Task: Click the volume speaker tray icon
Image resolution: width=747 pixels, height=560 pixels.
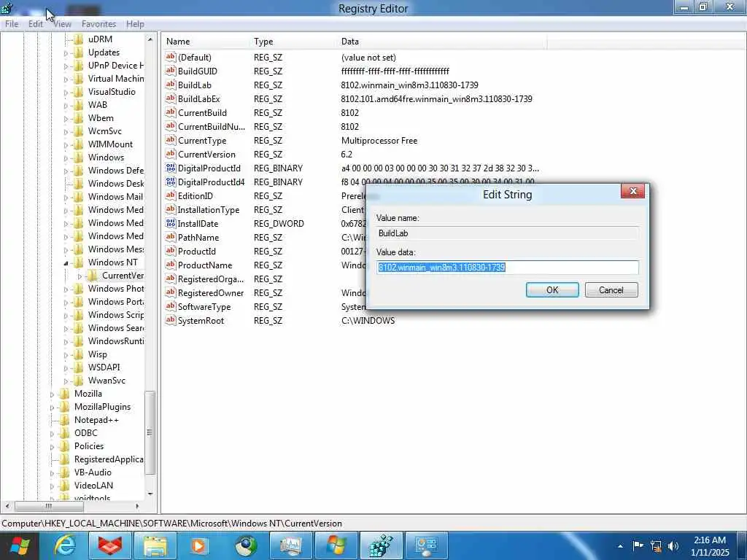Action: 673,545
